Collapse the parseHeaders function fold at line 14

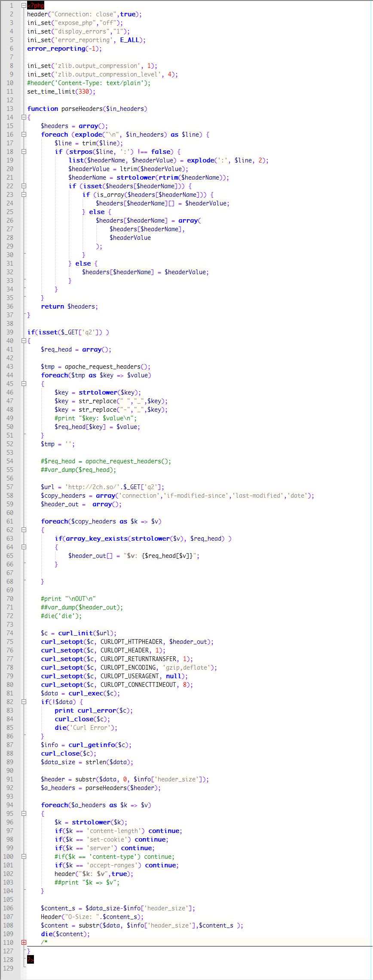24,117
